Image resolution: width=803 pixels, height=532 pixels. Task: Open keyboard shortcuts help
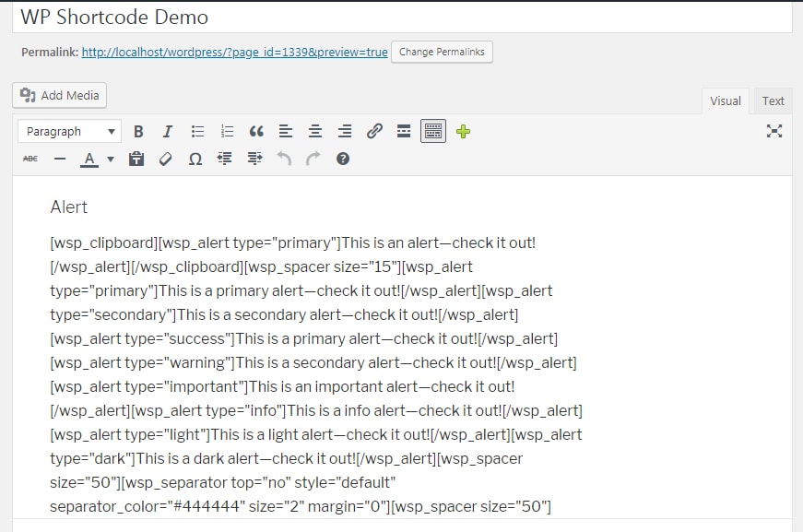pyautogui.click(x=343, y=159)
